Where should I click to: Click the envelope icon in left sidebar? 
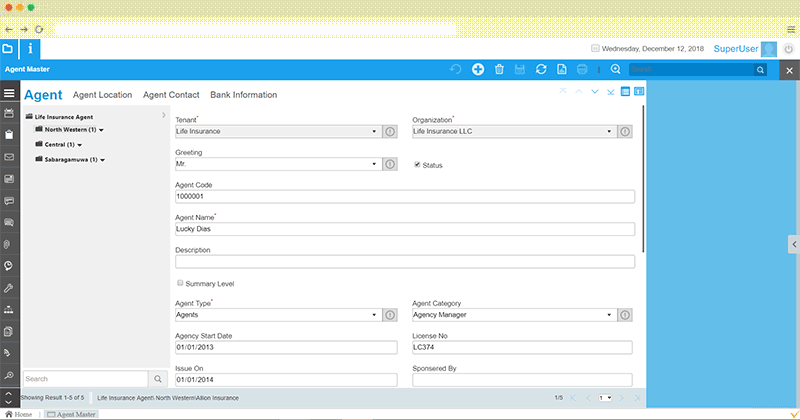pyautogui.click(x=9, y=157)
